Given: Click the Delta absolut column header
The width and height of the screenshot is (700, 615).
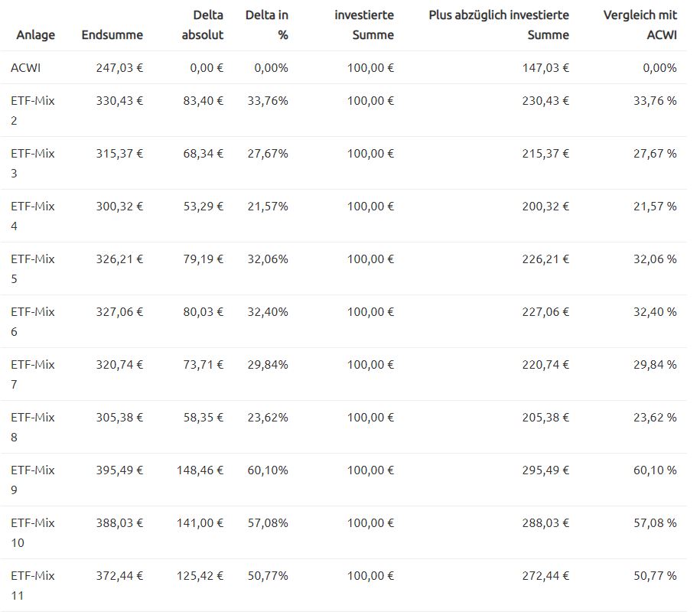Looking at the screenshot, I should coord(202,25).
